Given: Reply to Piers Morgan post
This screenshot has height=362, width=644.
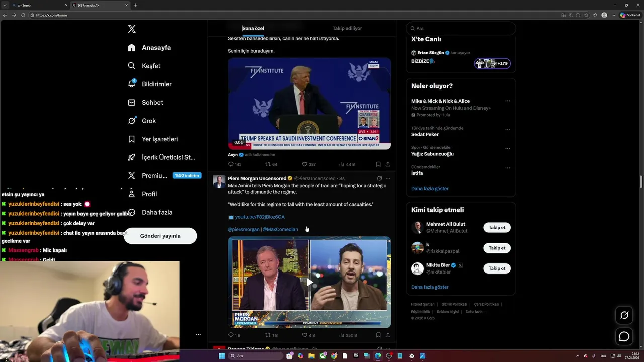Looking at the screenshot, I should click(234, 335).
